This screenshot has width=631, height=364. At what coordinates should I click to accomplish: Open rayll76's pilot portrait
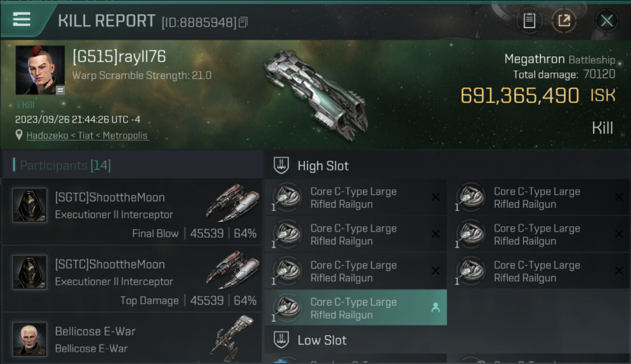40,70
